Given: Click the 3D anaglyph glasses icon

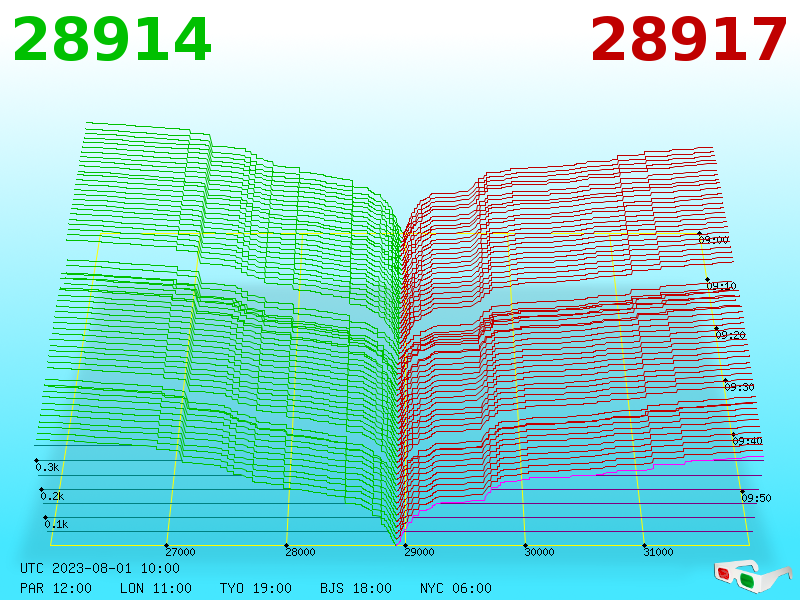Looking at the screenshot, I should (x=752, y=576).
